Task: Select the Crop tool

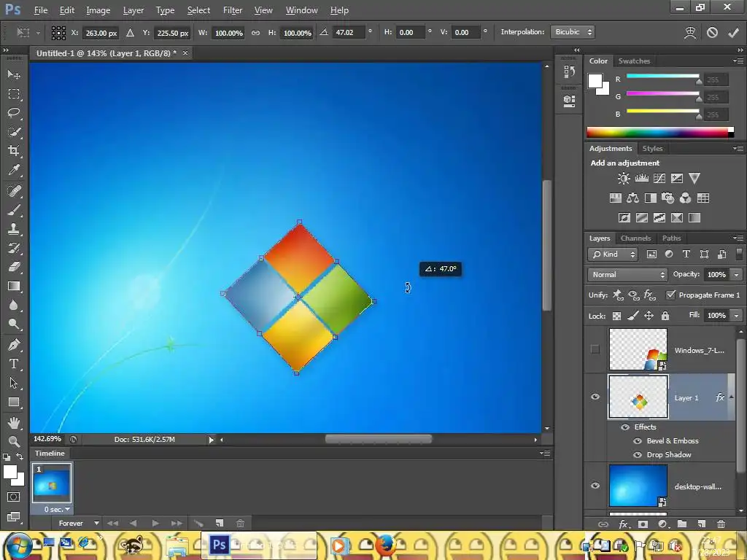Action: (x=14, y=151)
